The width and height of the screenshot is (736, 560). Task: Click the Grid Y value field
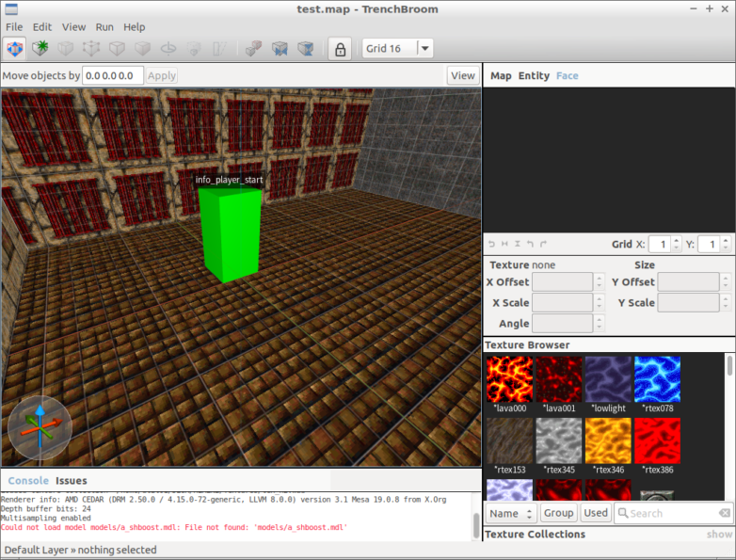(x=710, y=244)
